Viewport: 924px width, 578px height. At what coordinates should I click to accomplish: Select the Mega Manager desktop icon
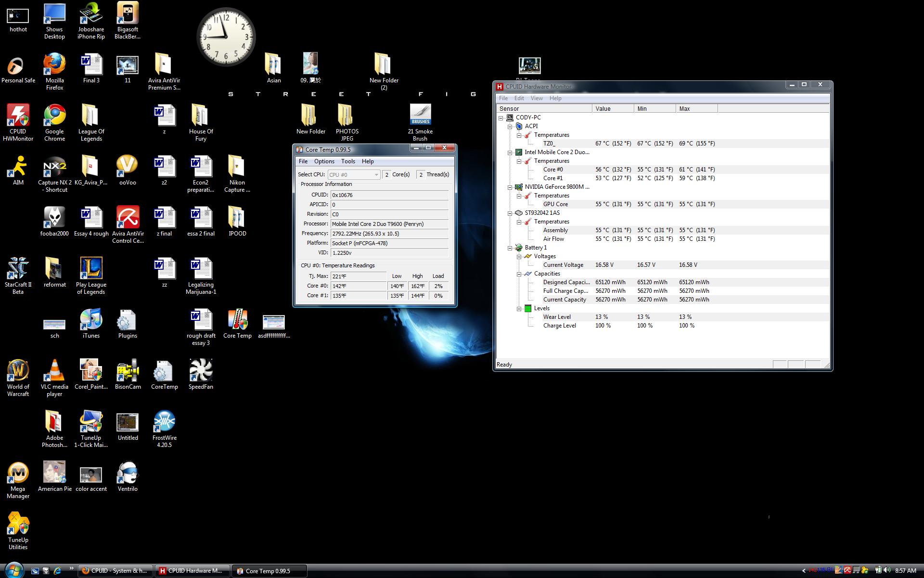[18, 480]
